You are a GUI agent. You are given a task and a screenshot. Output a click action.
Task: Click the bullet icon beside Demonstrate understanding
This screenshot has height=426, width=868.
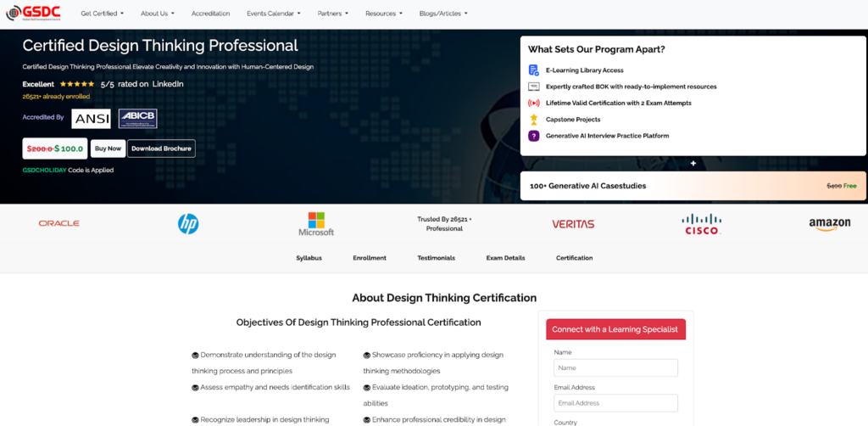click(195, 355)
